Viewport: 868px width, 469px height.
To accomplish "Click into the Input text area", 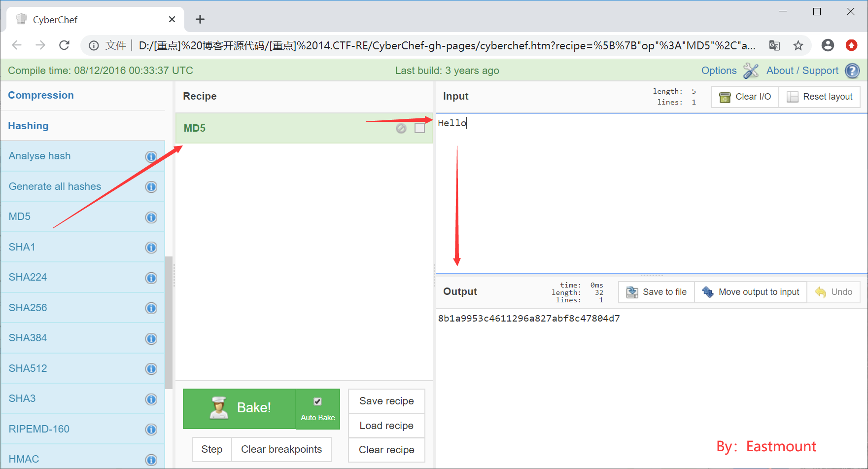I will (651, 193).
